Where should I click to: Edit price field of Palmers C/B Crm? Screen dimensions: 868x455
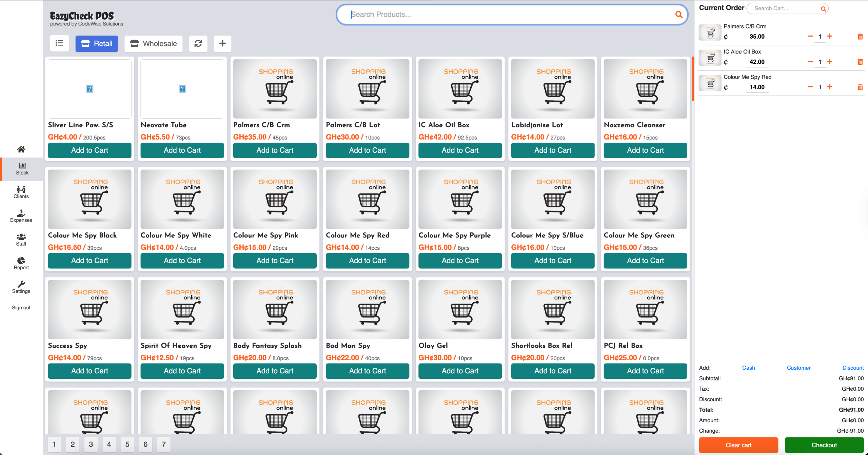(757, 37)
